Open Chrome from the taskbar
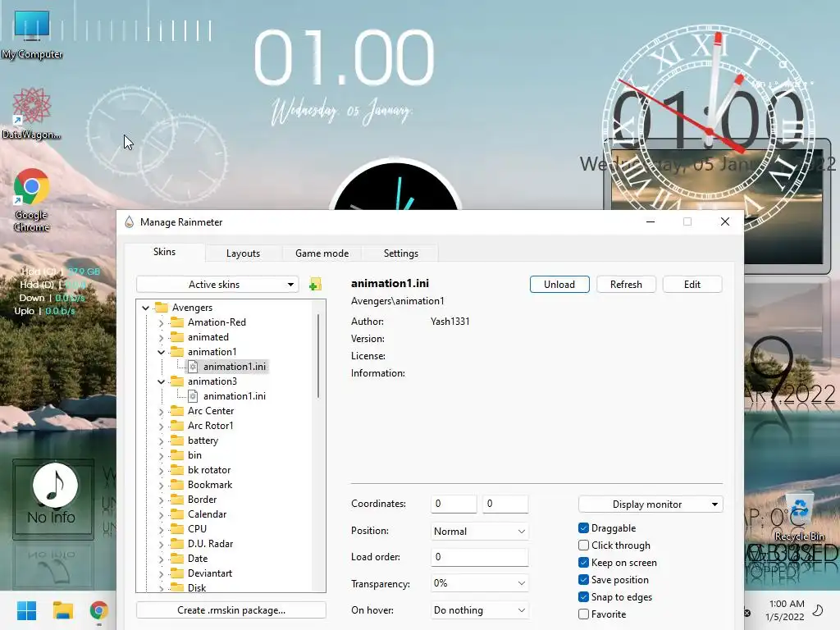This screenshot has height=630, width=840. click(98, 610)
